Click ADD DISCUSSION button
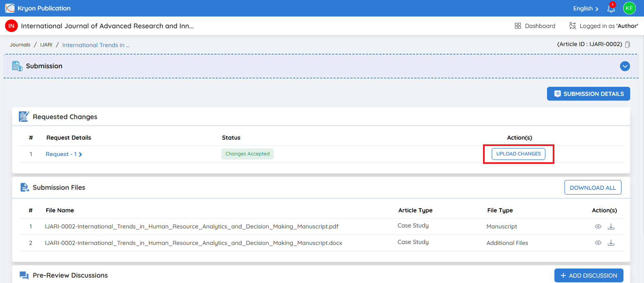Viewport: 644px width, 283px height. [589, 276]
